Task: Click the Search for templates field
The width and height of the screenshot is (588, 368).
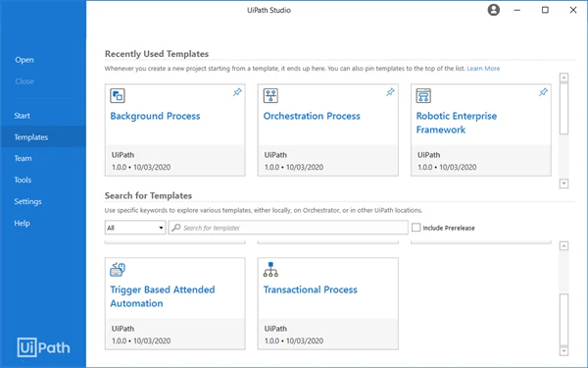Action: point(288,228)
